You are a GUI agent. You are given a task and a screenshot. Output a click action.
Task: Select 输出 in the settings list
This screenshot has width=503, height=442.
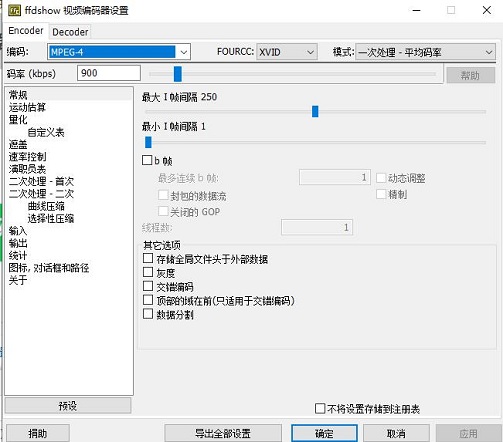pyautogui.click(x=18, y=243)
